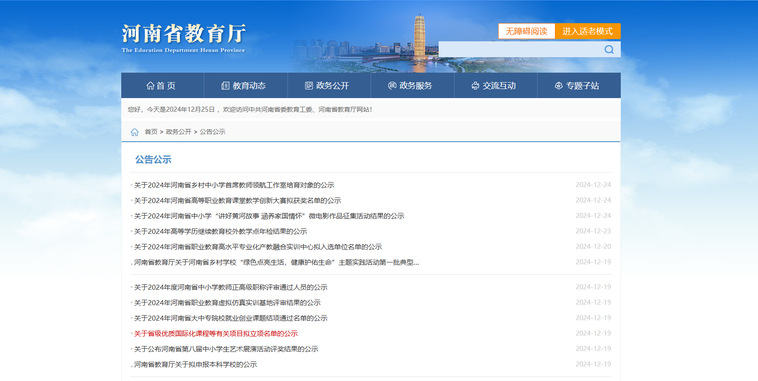Open notice on 高等学历继续教育校外教学点年检结果
The width and height of the screenshot is (758, 381).
coord(220,232)
